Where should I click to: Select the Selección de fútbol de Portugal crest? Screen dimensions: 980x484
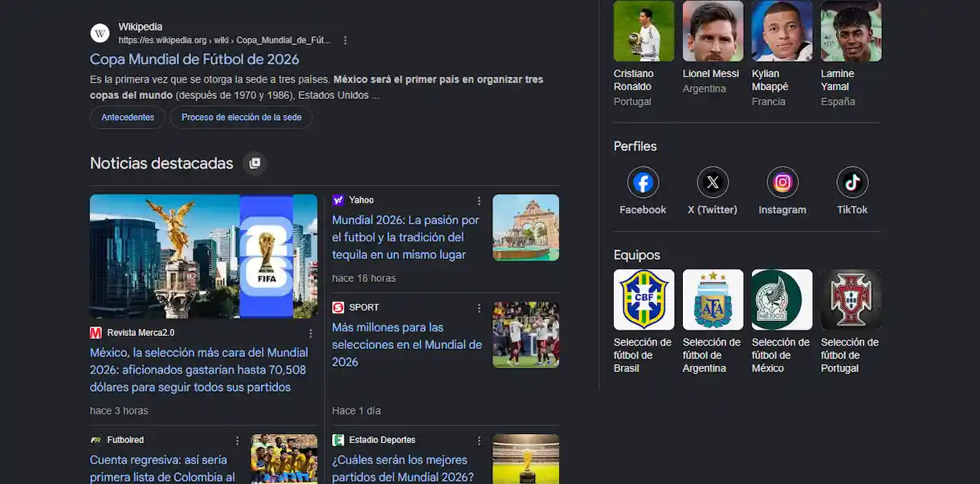[851, 299]
